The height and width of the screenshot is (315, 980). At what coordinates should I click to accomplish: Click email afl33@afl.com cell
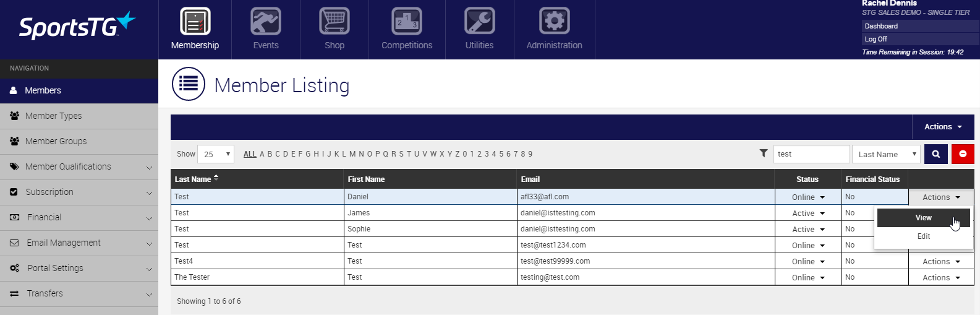pyautogui.click(x=646, y=197)
